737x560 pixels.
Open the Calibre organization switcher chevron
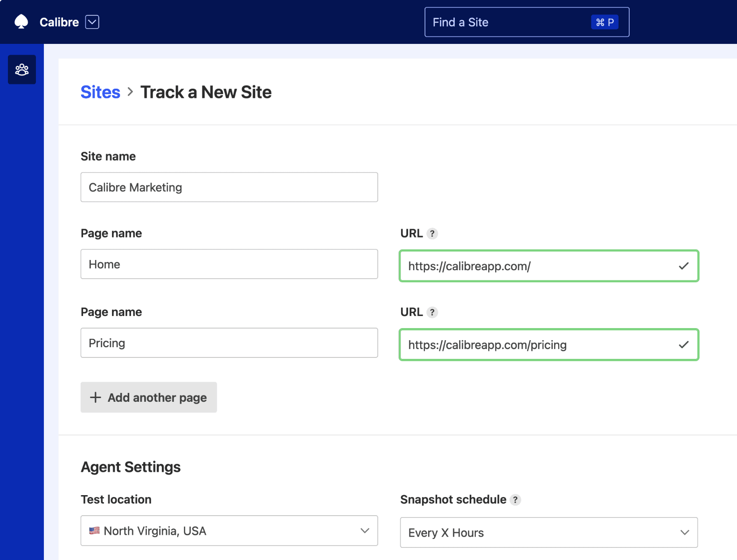[92, 22]
